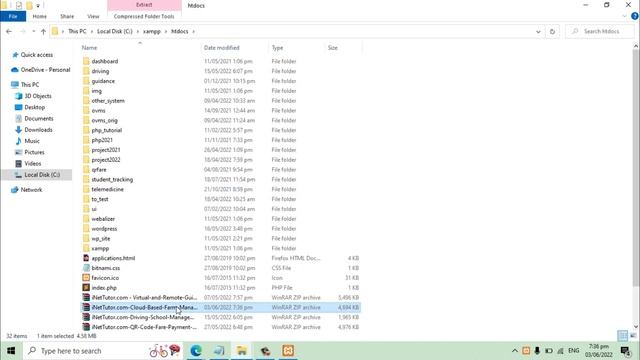
Task: Select Quick access in navigation pane
Action: click(x=37, y=55)
